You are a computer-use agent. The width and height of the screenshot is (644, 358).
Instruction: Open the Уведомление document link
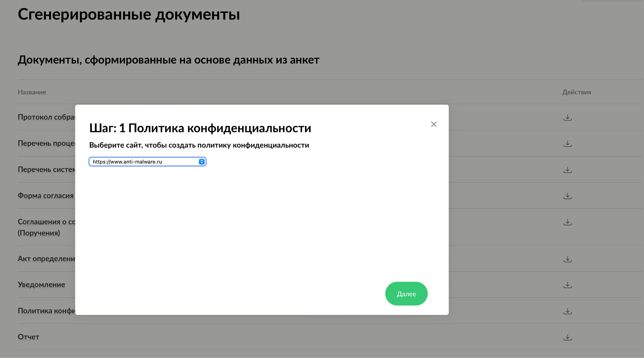pyautogui.click(x=41, y=284)
